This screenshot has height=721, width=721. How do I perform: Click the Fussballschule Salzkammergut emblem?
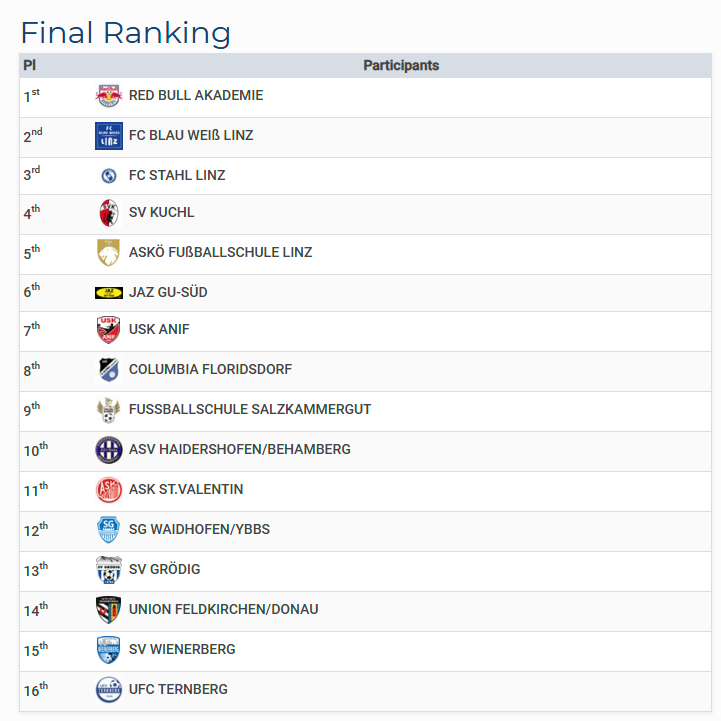[108, 410]
